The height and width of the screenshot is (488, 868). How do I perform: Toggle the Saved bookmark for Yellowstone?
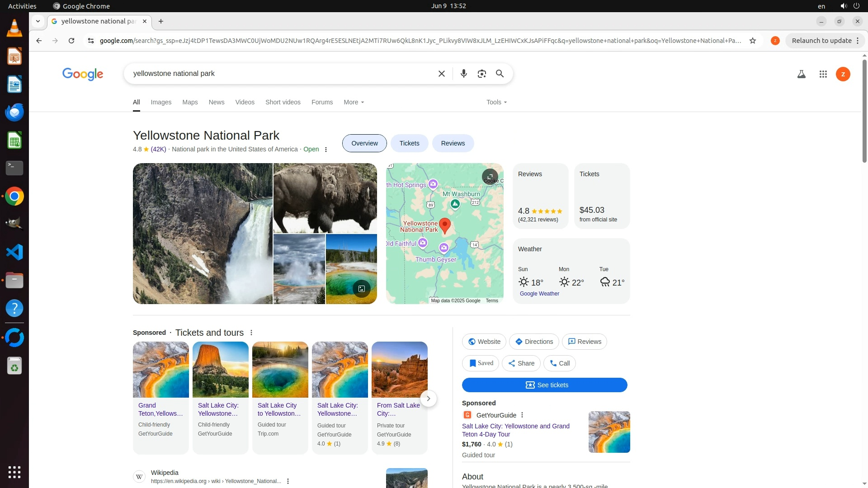coord(481,363)
